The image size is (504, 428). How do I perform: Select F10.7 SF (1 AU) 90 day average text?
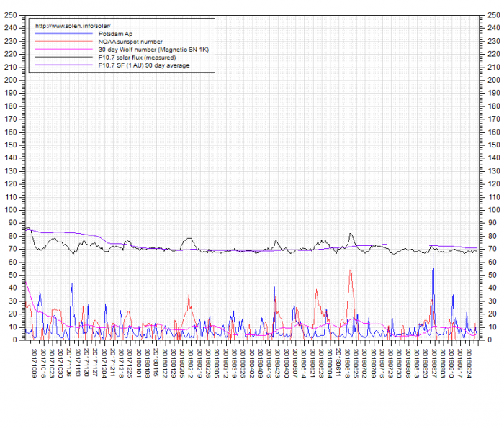coord(145,65)
